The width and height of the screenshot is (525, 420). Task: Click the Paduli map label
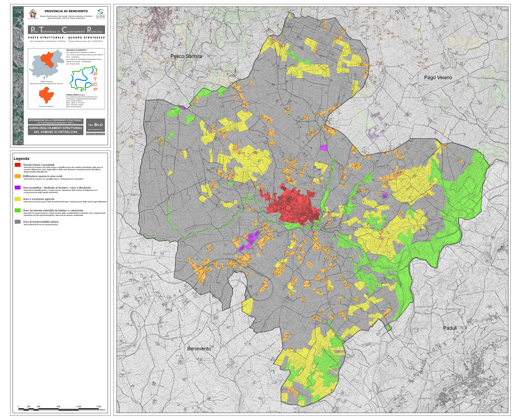pyautogui.click(x=450, y=328)
